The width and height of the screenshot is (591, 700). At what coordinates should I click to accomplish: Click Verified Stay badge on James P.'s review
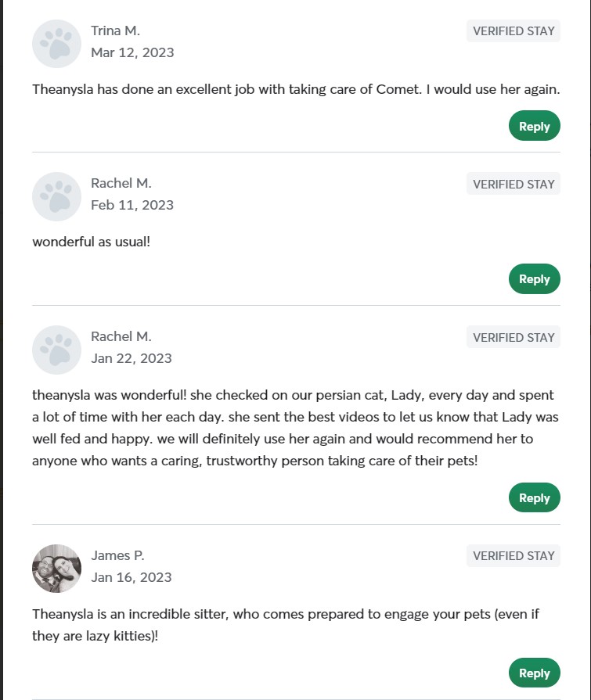coord(514,556)
